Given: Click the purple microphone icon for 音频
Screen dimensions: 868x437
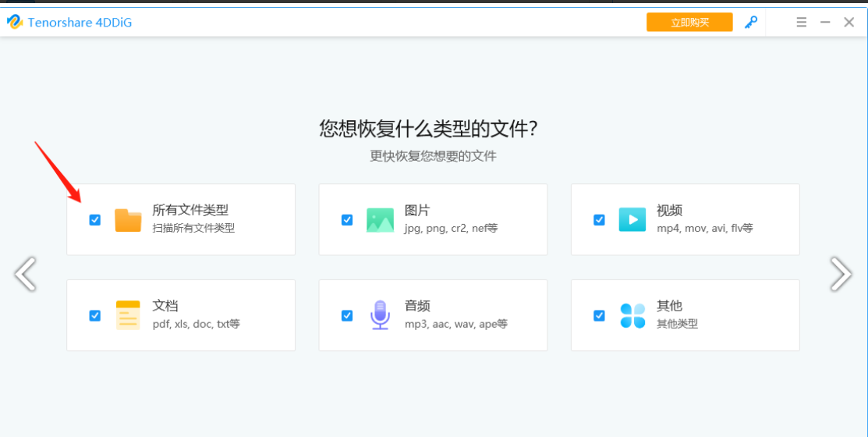Looking at the screenshot, I should point(381,315).
